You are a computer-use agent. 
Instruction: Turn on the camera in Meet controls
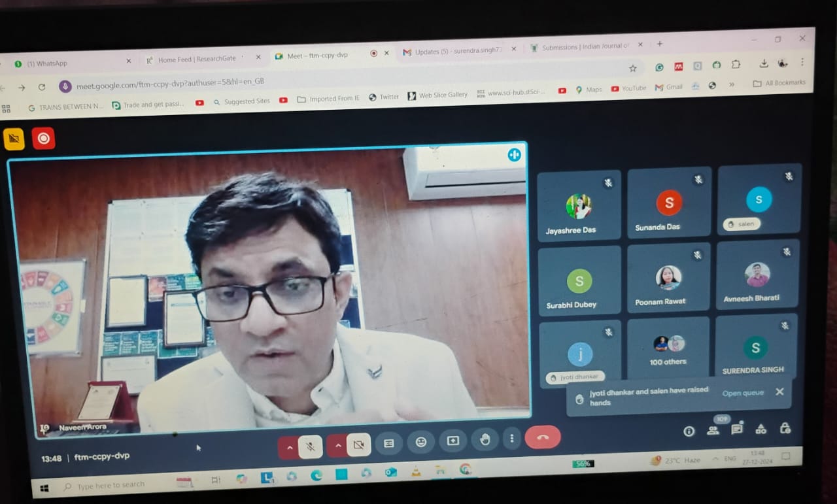tap(358, 445)
